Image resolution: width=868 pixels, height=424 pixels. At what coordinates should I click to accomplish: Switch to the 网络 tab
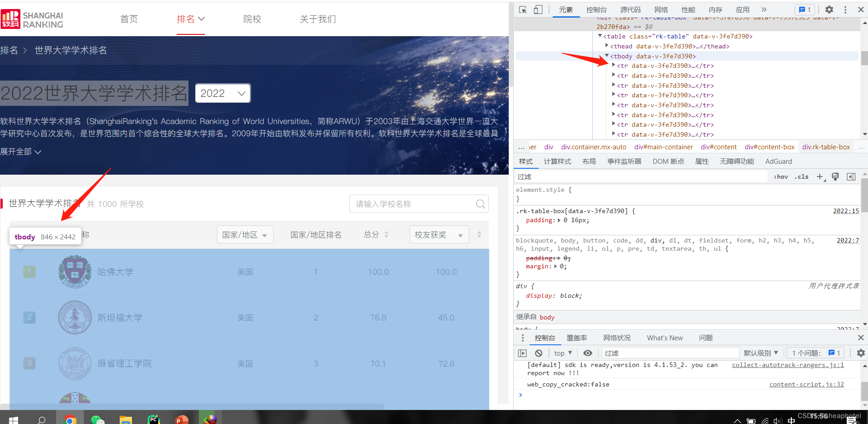[661, 10]
